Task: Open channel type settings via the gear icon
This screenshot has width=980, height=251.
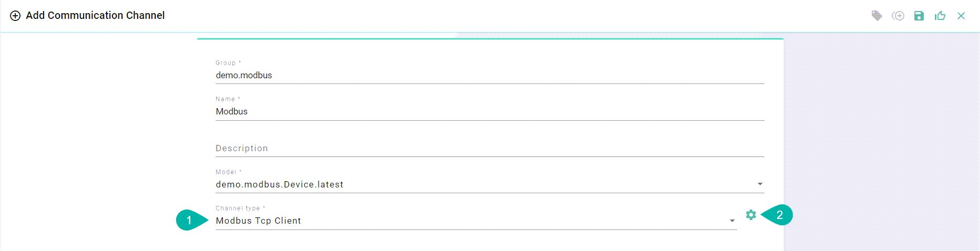Action: [751, 215]
